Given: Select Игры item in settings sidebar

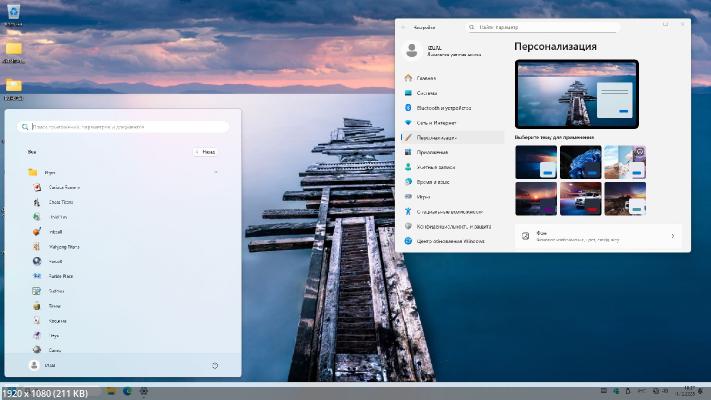Looking at the screenshot, I should click(424, 197).
